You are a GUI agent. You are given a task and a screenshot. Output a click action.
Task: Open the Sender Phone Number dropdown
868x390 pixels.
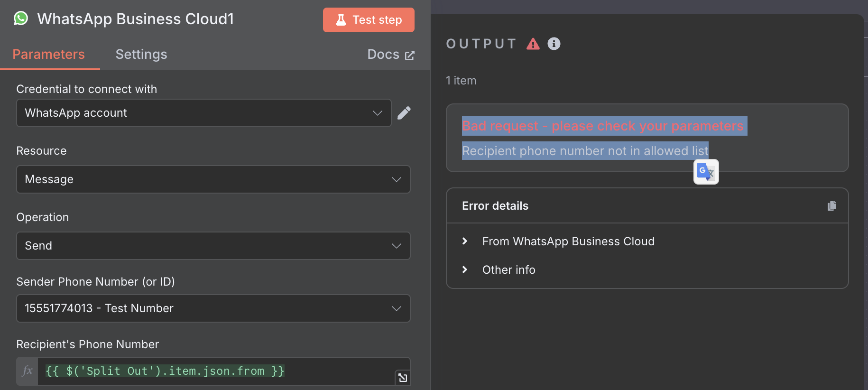(x=213, y=308)
